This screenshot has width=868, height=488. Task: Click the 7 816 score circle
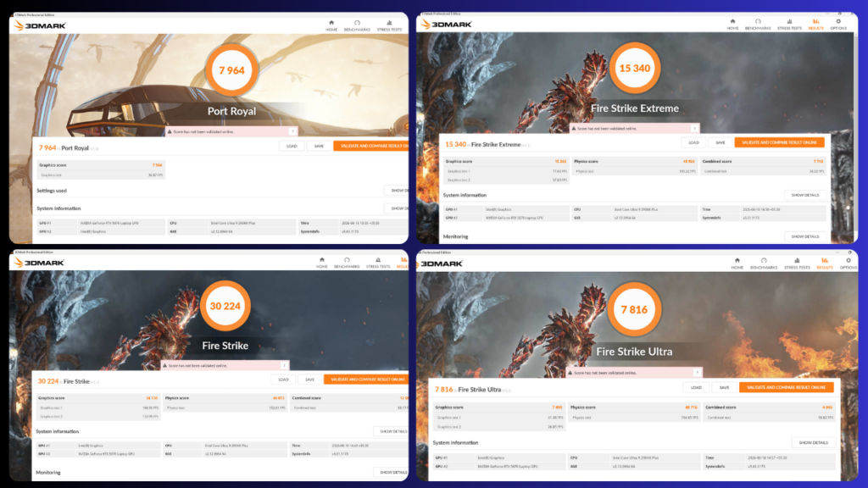click(634, 310)
